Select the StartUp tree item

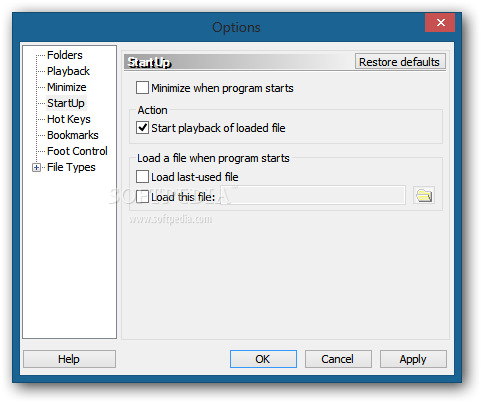[66, 103]
